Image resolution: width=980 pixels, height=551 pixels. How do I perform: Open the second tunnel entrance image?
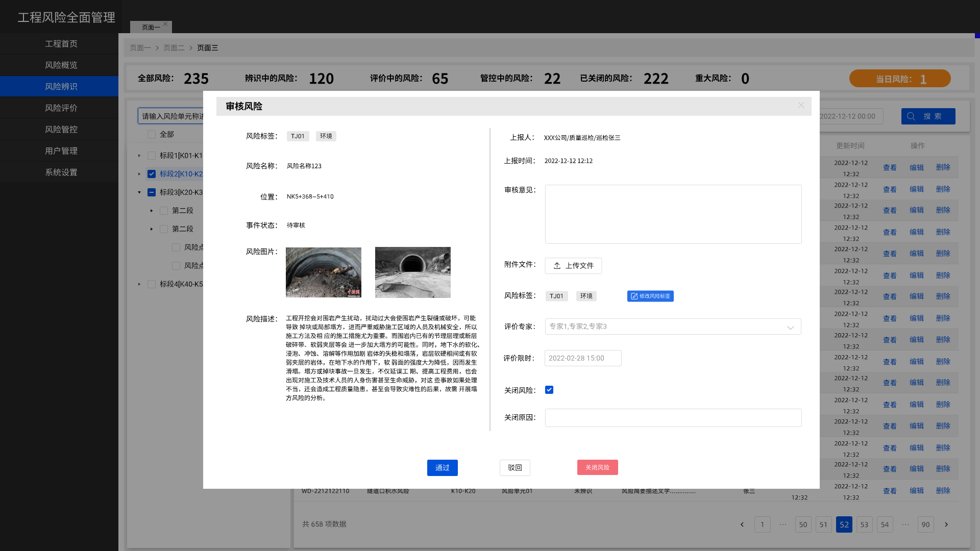[x=413, y=272]
